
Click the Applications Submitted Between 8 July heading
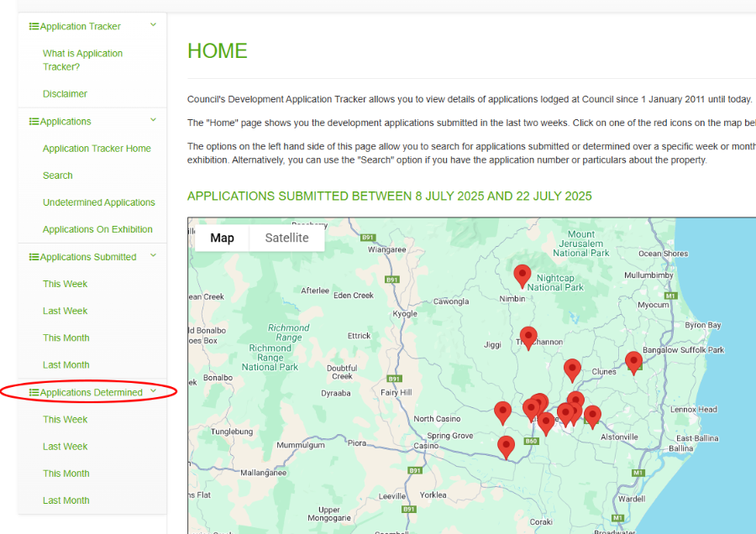(x=390, y=196)
